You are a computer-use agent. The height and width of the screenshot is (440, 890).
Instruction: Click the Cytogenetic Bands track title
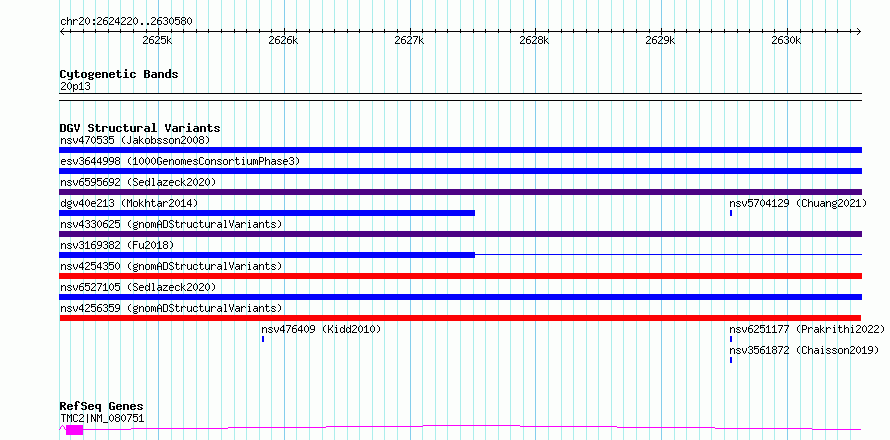pos(119,74)
